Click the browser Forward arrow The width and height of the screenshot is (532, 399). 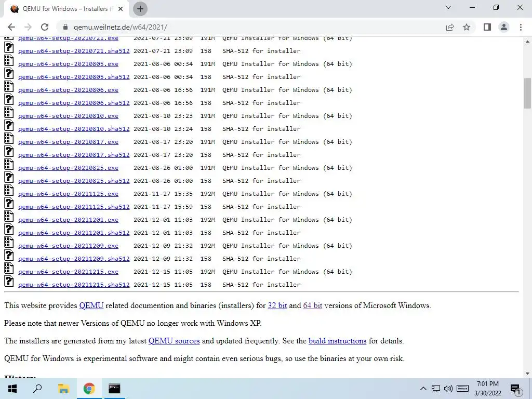(28, 27)
